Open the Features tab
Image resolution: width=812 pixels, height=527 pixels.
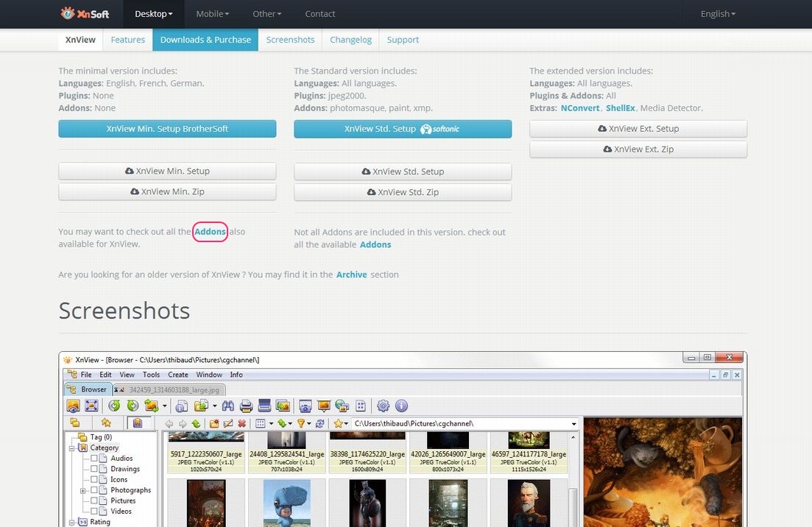pyautogui.click(x=127, y=40)
